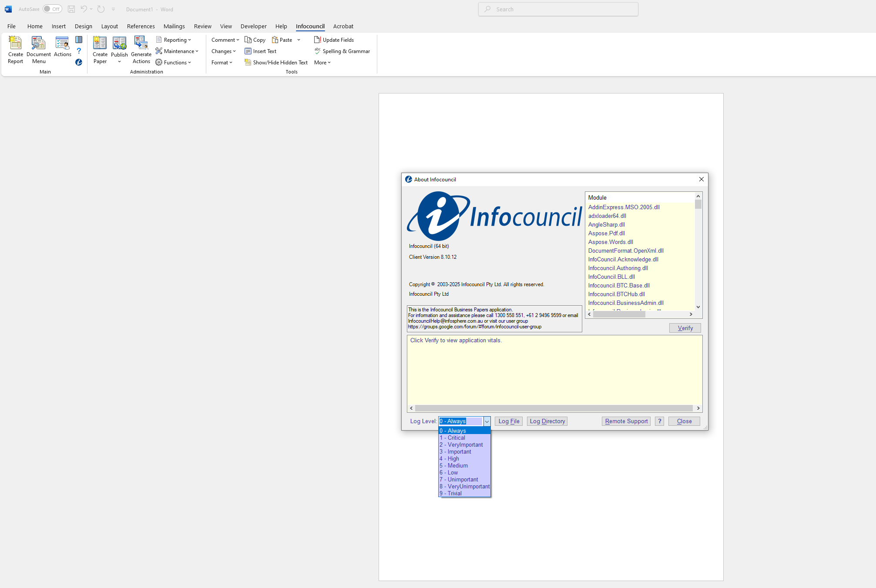
Task: Open the Comment dropdown
Action: (225, 40)
